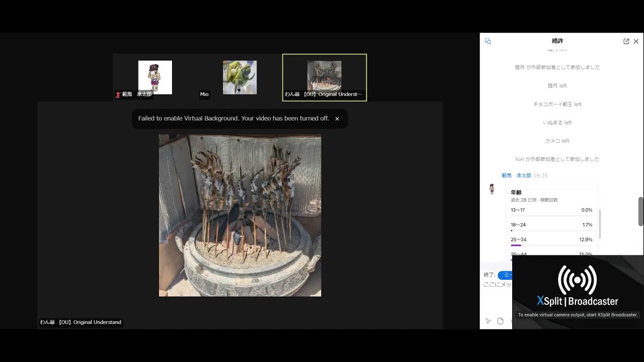Click the file attachment icon in chat
The height and width of the screenshot is (362, 644).
(500, 321)
